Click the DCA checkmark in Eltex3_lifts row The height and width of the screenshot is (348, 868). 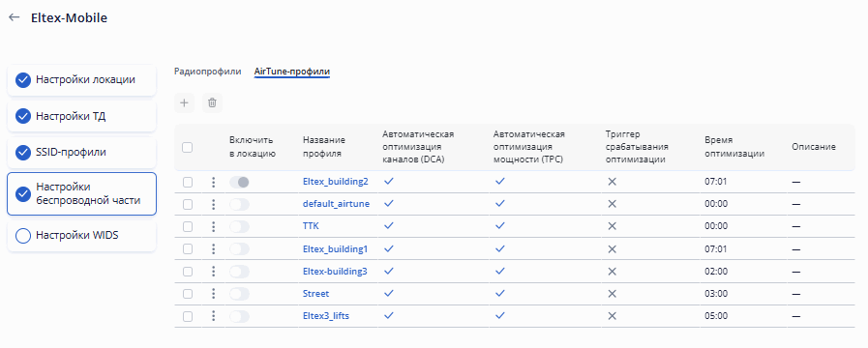coord(389,315)
